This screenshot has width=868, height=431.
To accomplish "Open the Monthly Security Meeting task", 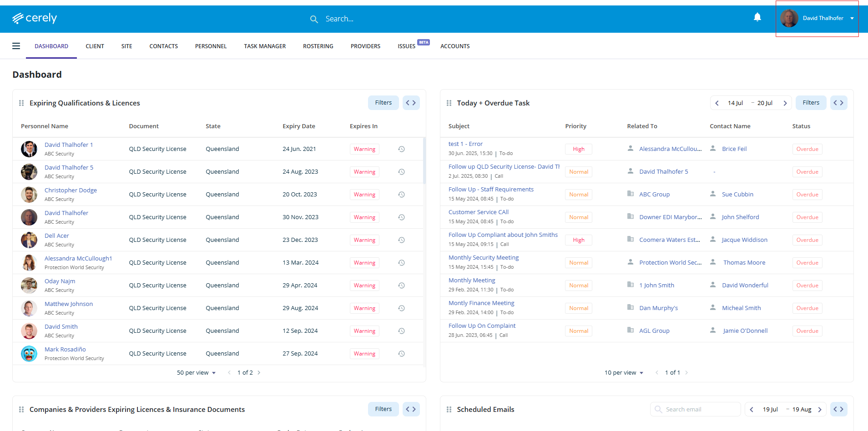I will pyautogui.click(x=484, y=258).
